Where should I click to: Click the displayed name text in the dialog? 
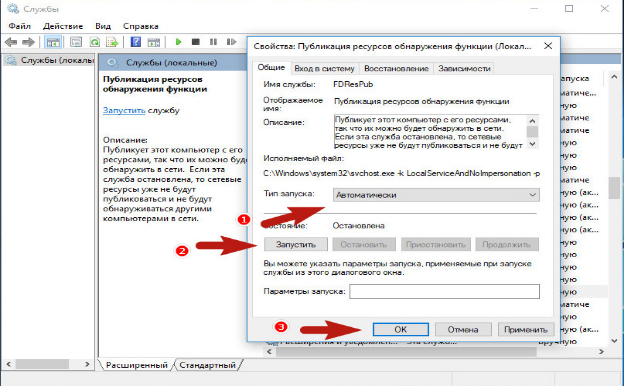(x=421, y=101)
